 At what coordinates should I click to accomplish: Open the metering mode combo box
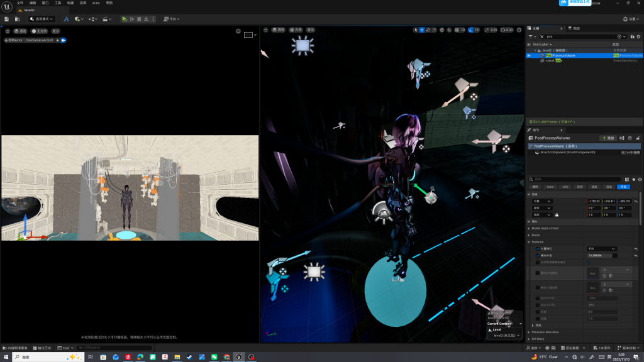point(601,249)
